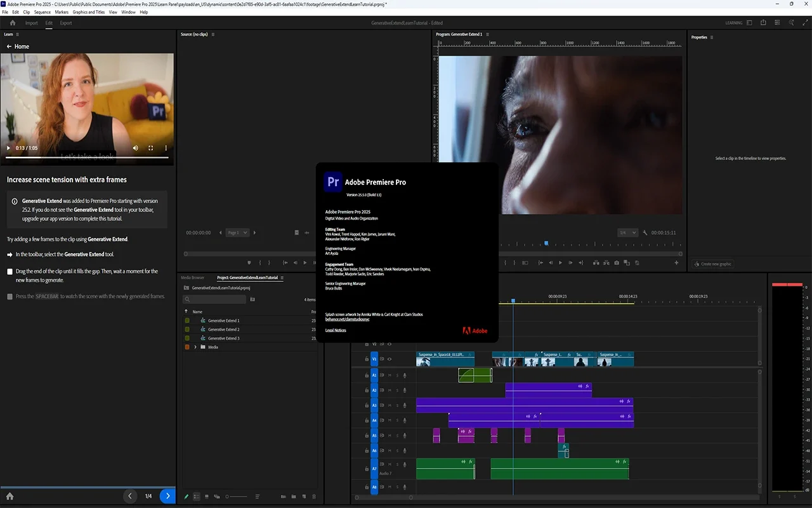Open the Properties panel menu
The image size is (812, 508).
(x=712, y=37)
